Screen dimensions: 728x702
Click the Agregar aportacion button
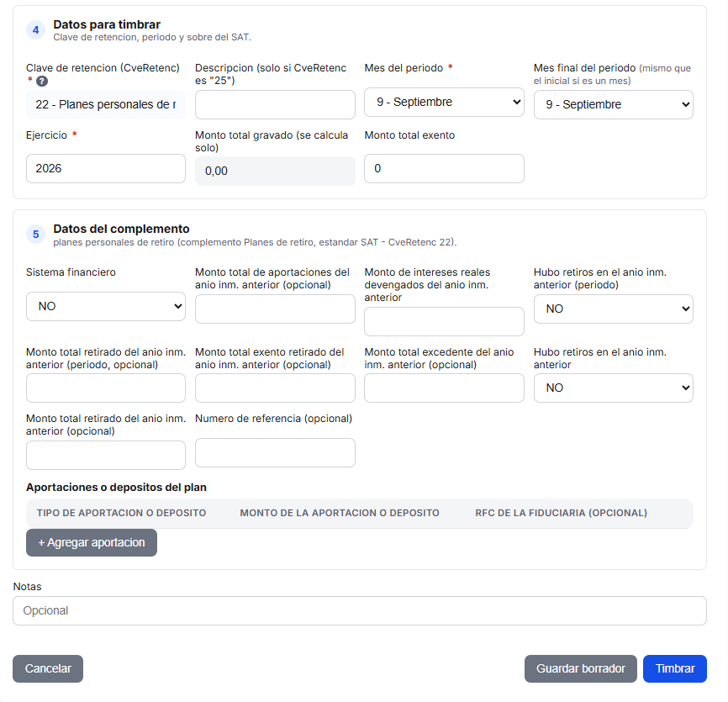[x=92, y=542]
